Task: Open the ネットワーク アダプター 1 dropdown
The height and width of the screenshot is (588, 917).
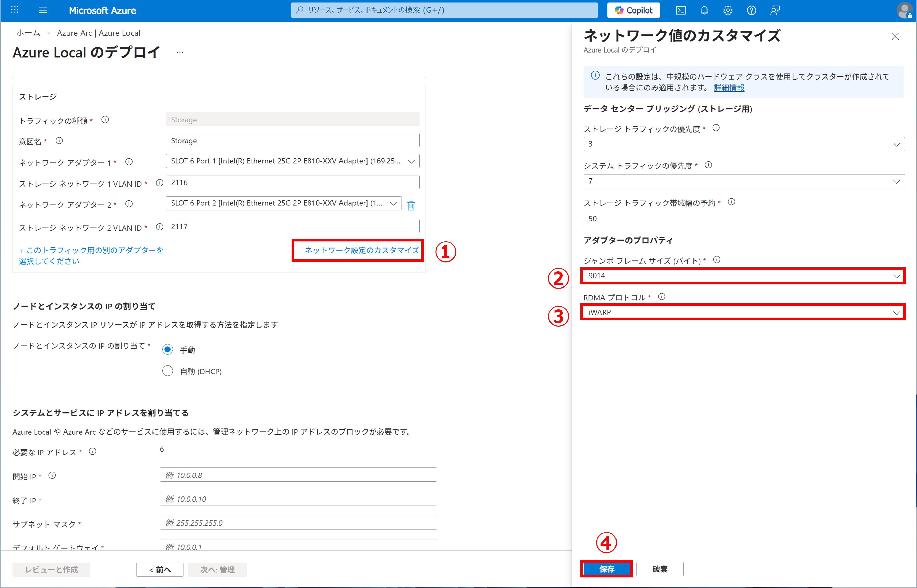Action: [292, 161]
